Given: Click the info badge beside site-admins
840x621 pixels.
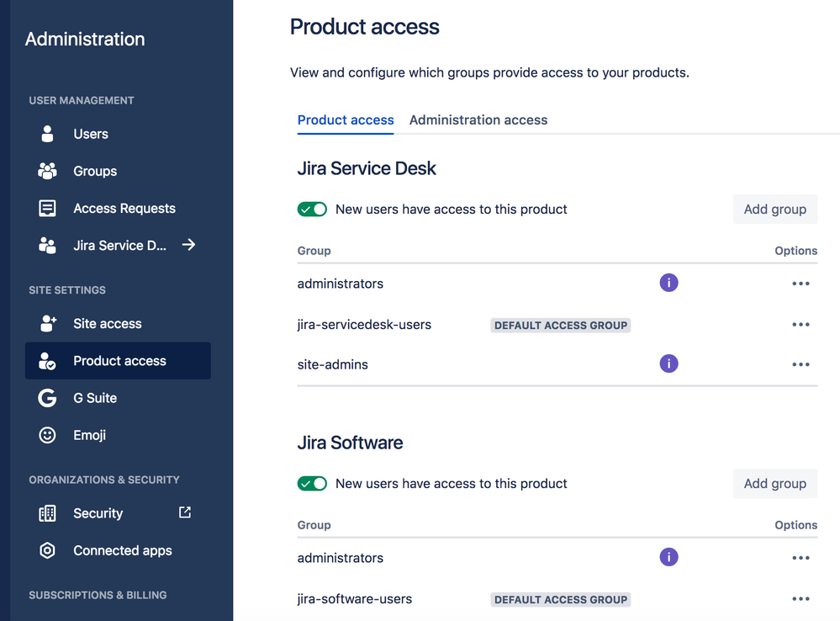Looking at the screenshot, I should (x=668, y=364).
